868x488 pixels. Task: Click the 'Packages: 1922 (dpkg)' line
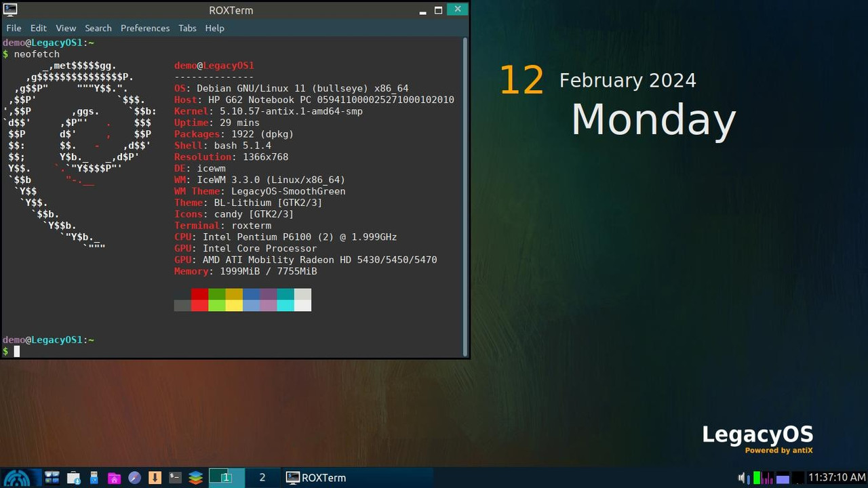tap(234, 134)
